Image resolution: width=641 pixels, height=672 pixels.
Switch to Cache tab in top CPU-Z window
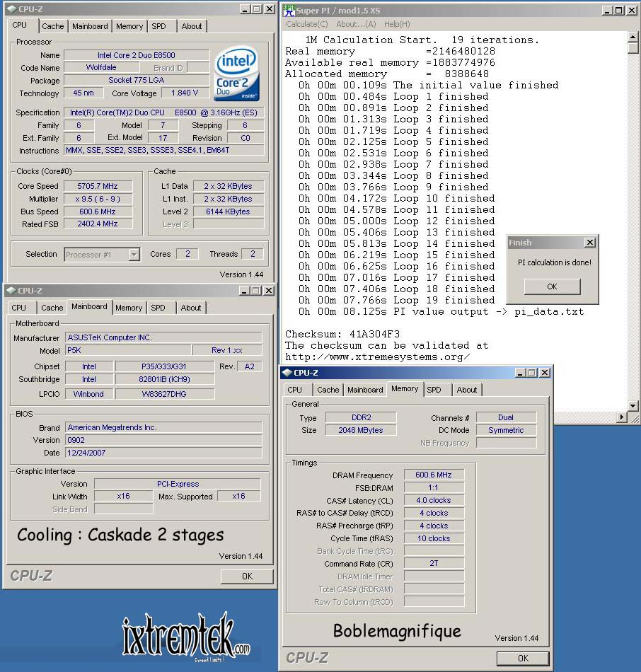[53, 26]
